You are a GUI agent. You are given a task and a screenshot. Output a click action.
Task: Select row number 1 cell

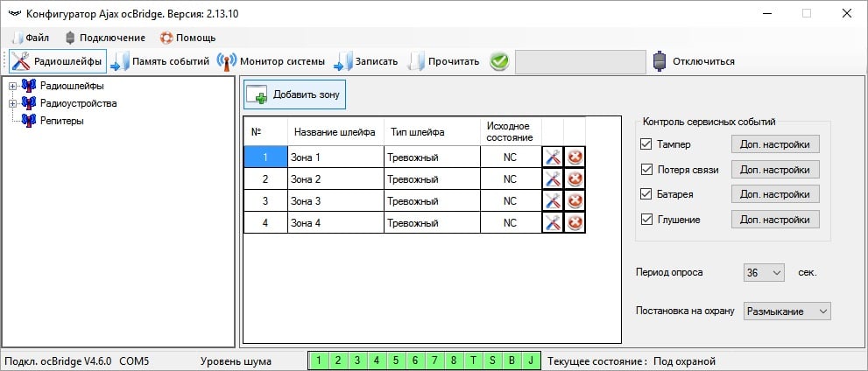tap(265, 157)
